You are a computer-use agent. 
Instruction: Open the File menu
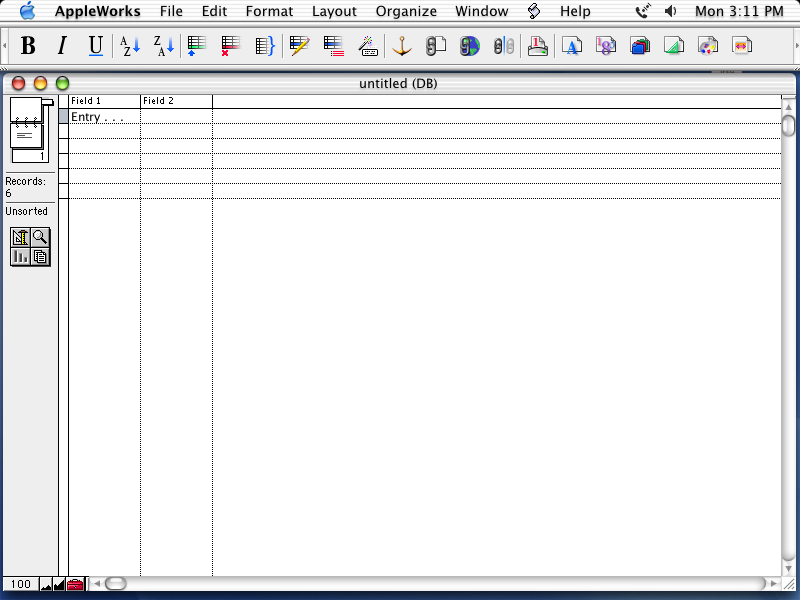171,11
